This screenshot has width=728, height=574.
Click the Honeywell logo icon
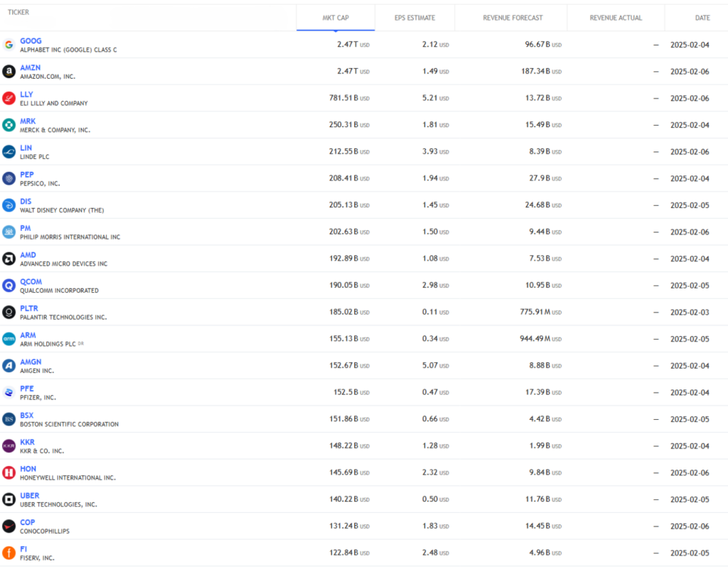point(9,473)
